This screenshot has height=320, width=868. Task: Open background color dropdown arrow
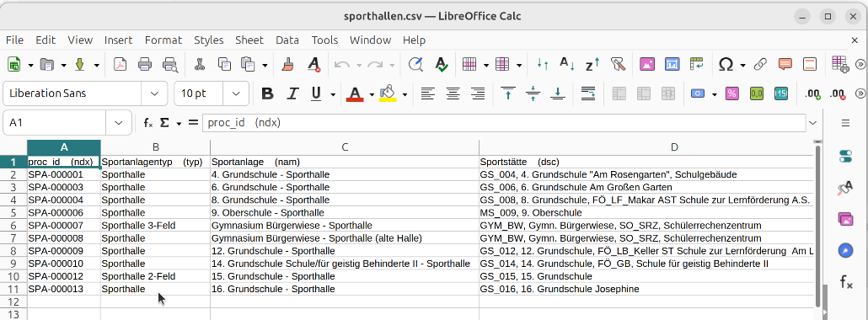tap(405, 94)
